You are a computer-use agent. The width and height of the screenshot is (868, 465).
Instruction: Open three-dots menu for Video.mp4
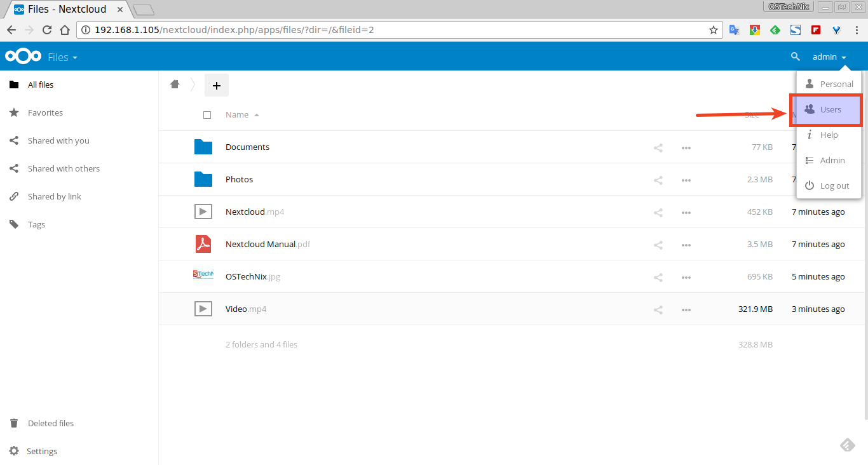point(686,309)
